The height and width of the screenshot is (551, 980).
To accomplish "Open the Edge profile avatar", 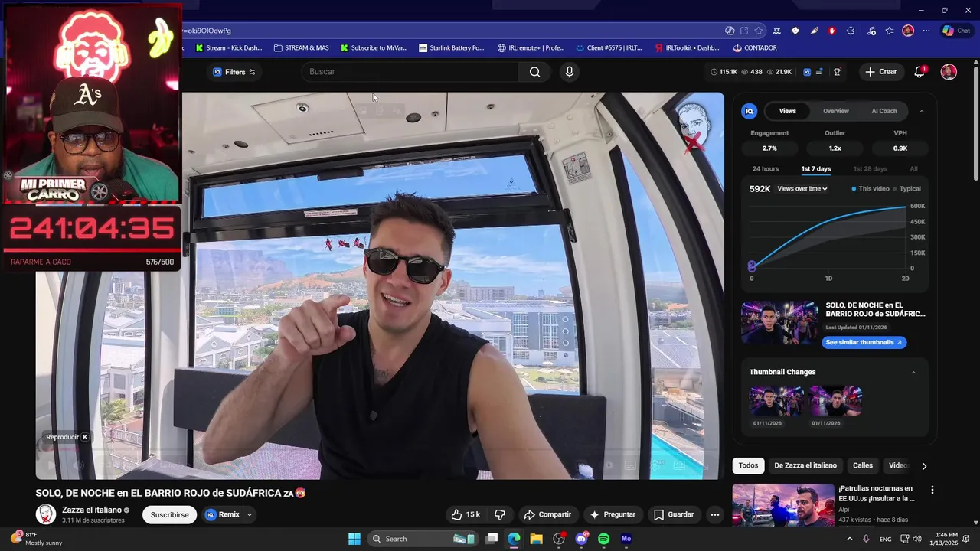I will coord(908,31).
